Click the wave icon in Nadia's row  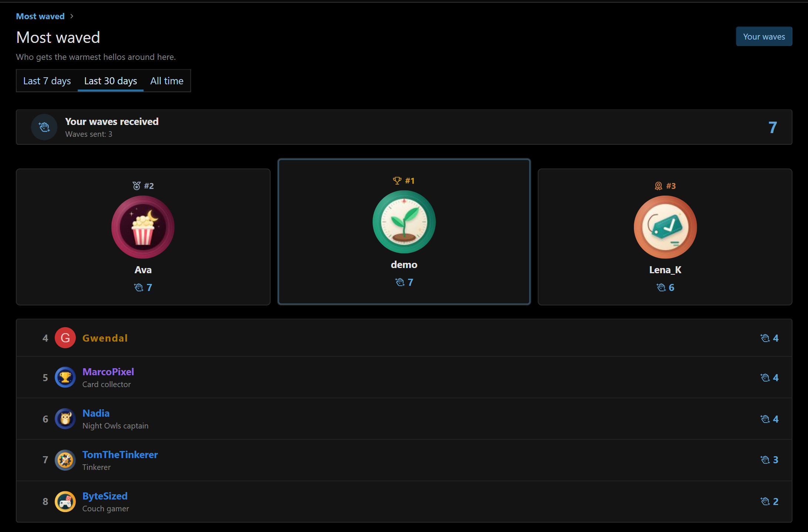tap(765, 419)
